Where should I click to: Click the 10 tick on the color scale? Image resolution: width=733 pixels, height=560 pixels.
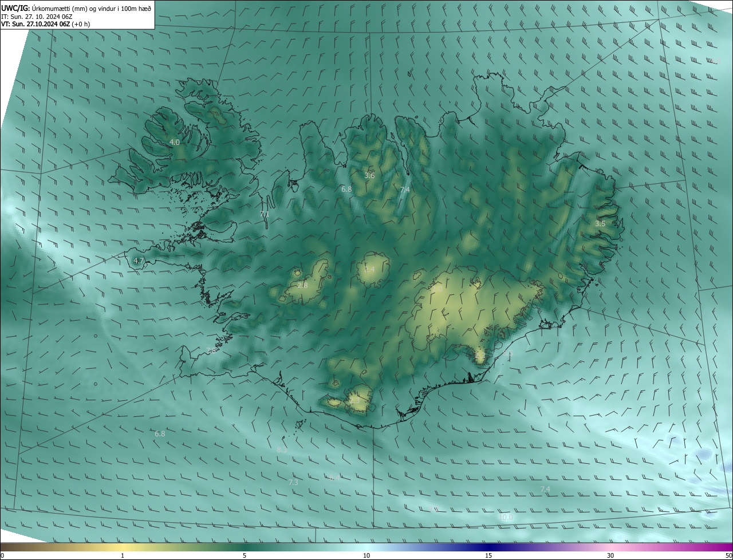coord(366,556)
